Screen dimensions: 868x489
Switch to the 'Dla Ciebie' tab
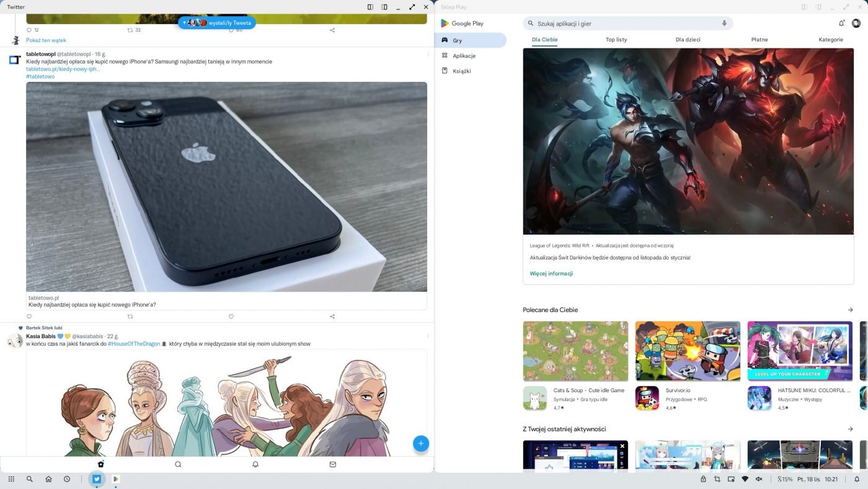[x=545, y=40]
